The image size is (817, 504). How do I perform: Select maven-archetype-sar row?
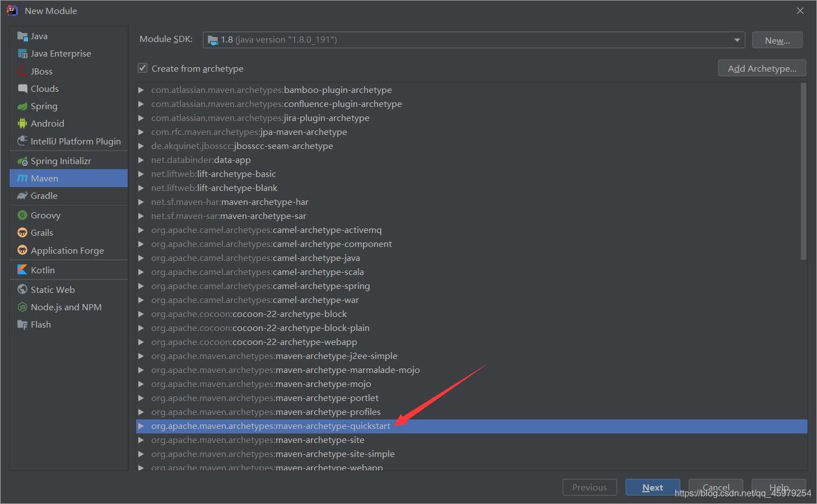pyautogui.click(x=471, y=216)
